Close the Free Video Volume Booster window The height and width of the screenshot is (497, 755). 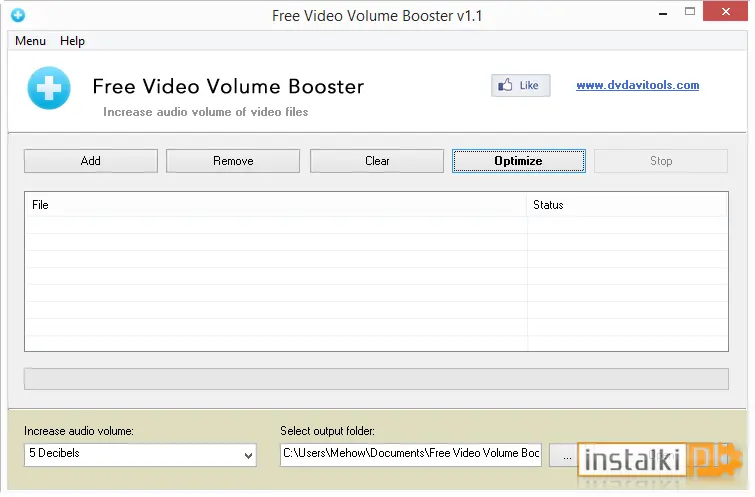(x=725, y=12)
